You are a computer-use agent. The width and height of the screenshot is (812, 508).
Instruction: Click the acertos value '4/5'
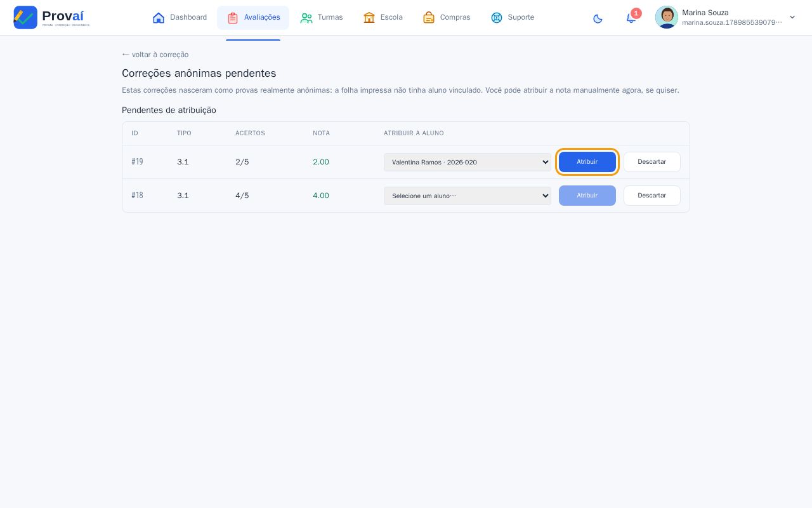pyautogui.click(x=242, y=196)
